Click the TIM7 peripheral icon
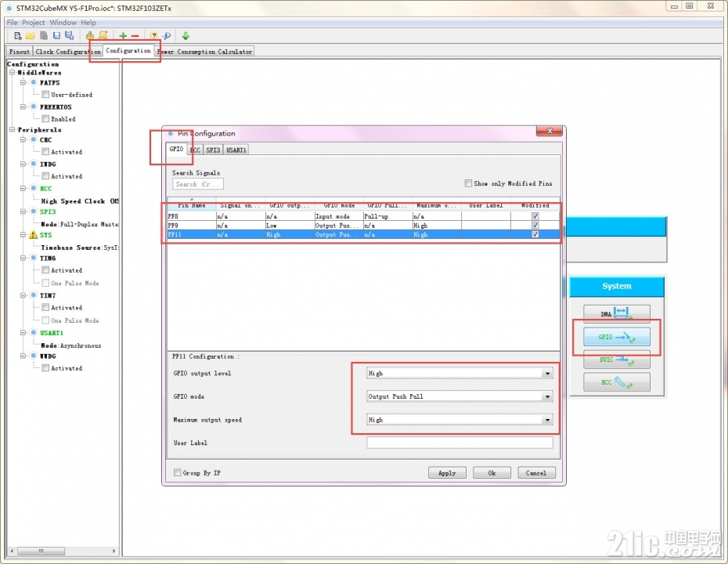728x564 pixels. click(34, 295)
